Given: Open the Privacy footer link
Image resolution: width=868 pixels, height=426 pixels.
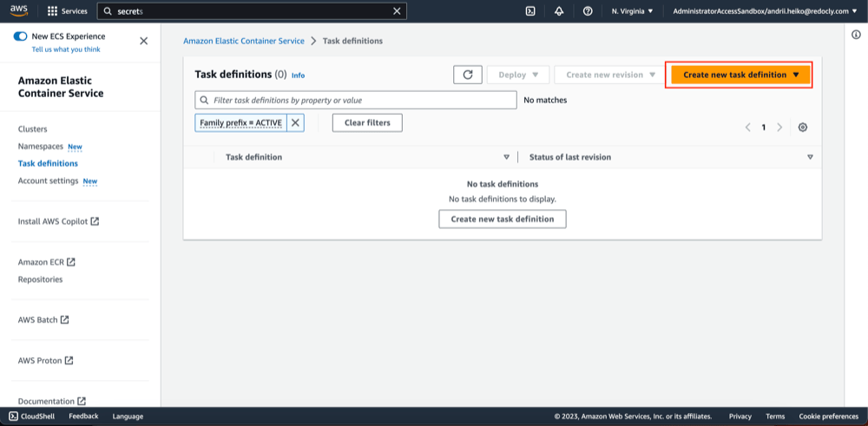Looking at the screenshot, I should [740, 416].
